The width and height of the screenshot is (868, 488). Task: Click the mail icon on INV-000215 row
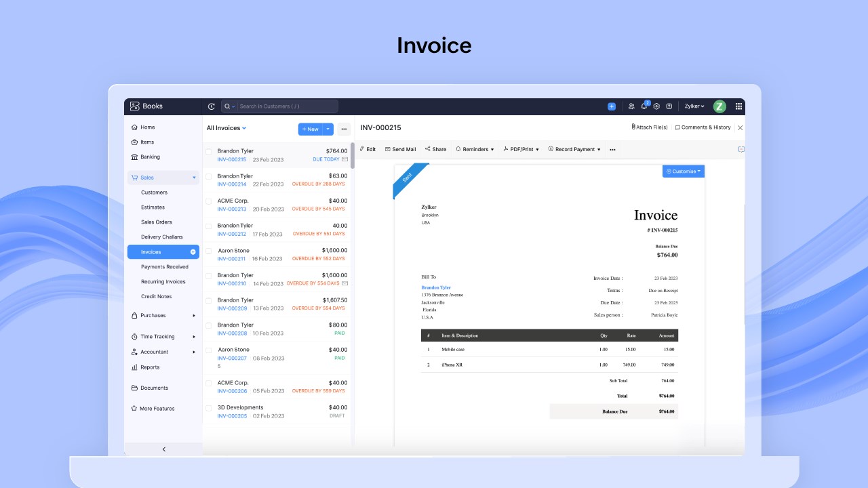[x=344, y=159]
